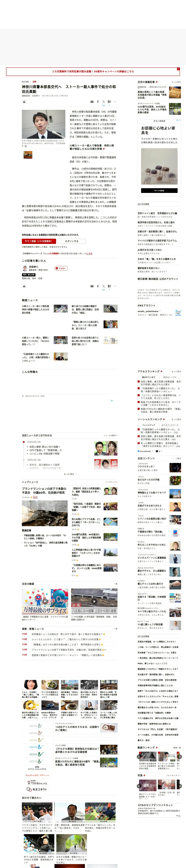Select the 昨日のトップ5 ranking tab
Screen dimensions: 186x868
pyautogui.click(x=170, y=377)
